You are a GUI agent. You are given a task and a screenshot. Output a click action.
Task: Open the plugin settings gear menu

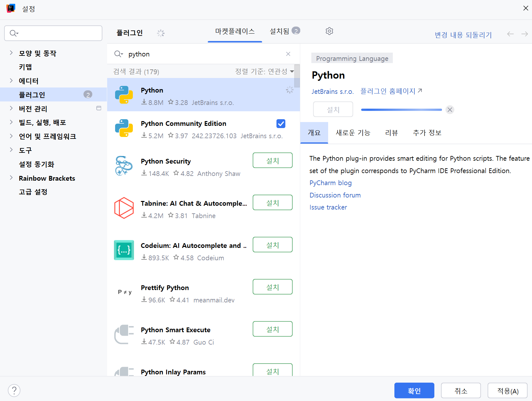[x=329, y=31]
